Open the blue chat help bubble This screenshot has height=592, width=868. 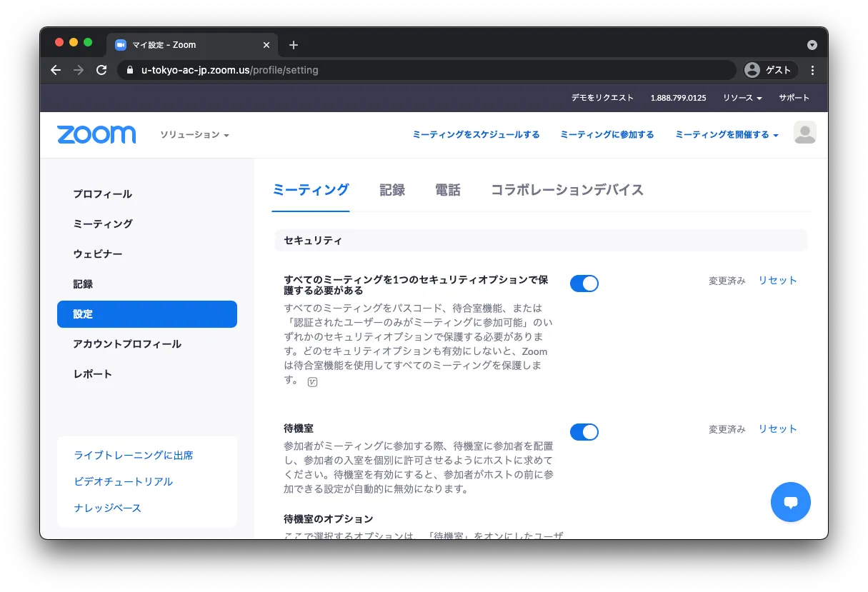click(x=790, y=502)
